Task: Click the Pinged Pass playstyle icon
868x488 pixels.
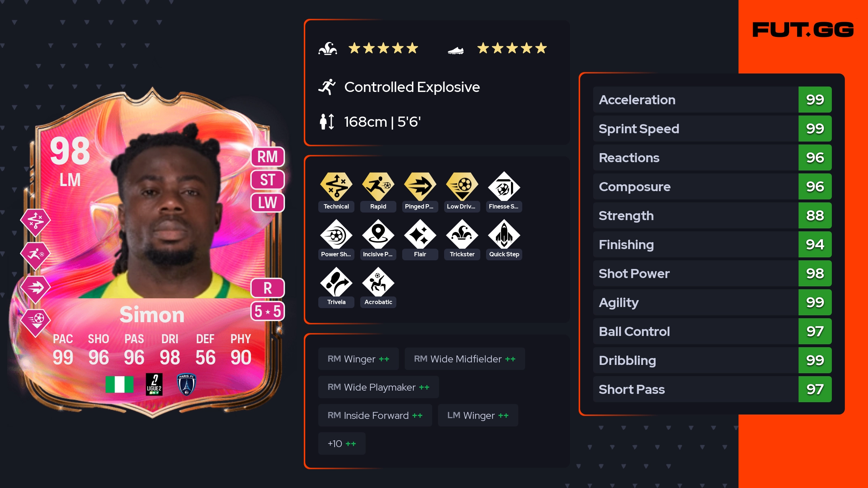Action: tap(420, 186)
